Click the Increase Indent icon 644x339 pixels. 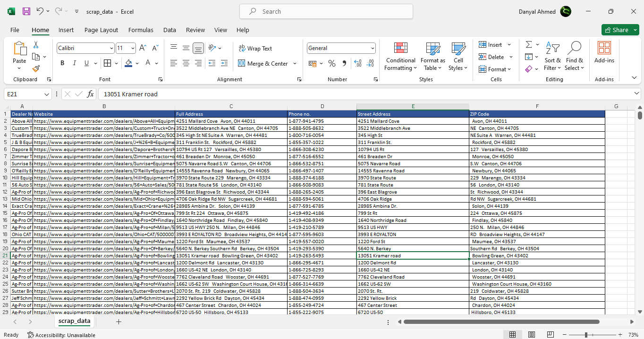click(223, 63)
